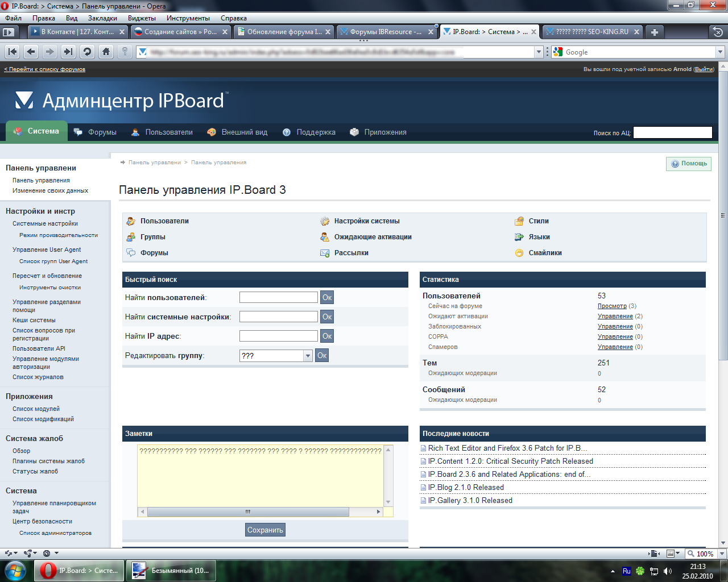This screenshot has height=582, width=728.
Task: Open the Системные настройки sidebar link
Action: point(45,223)
